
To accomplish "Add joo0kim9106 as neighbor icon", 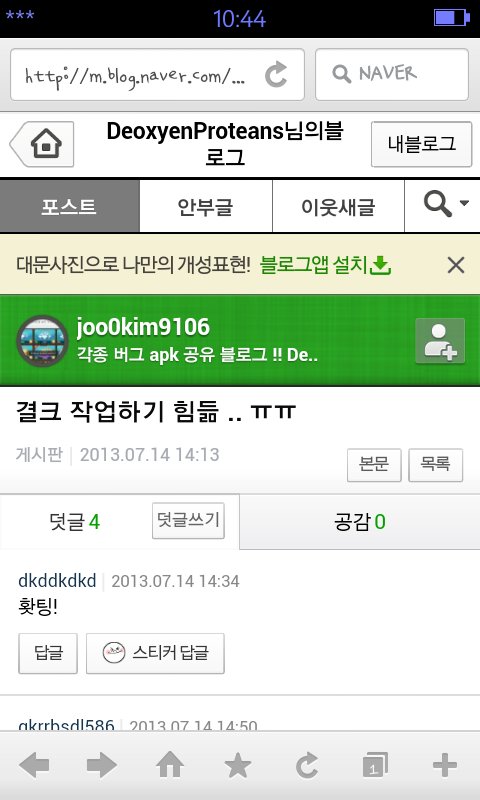I will click(440, 341).
